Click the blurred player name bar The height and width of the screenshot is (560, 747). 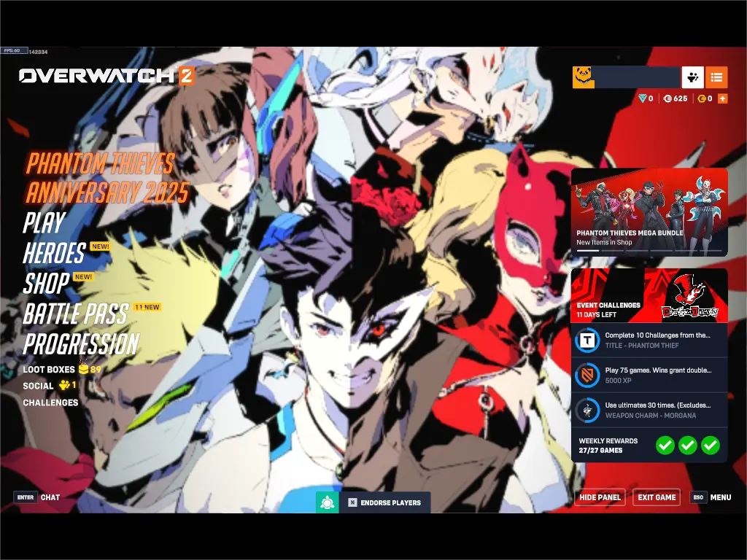click(638, 77)
